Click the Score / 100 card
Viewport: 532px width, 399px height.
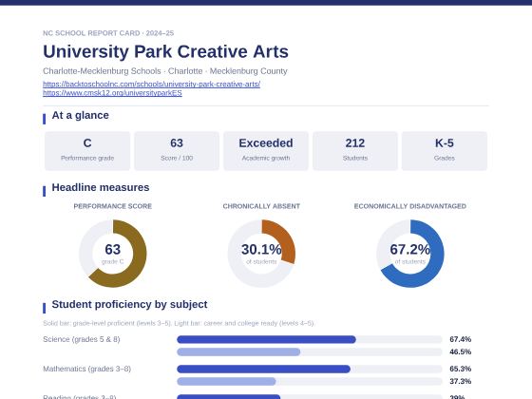[x=177, y=151]
